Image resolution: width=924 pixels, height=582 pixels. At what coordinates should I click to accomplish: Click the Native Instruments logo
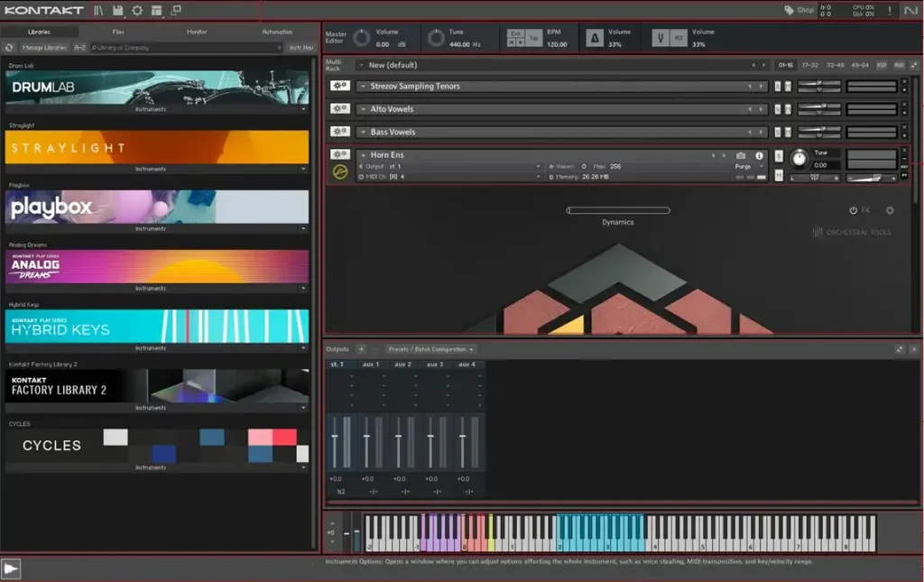911,11
